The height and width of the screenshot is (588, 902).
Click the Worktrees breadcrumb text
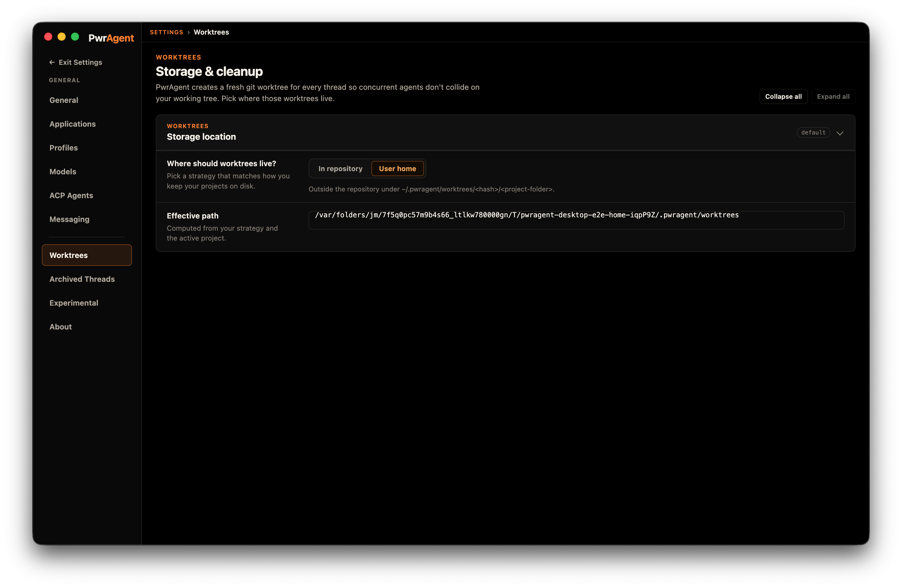(x=211, y=32)
